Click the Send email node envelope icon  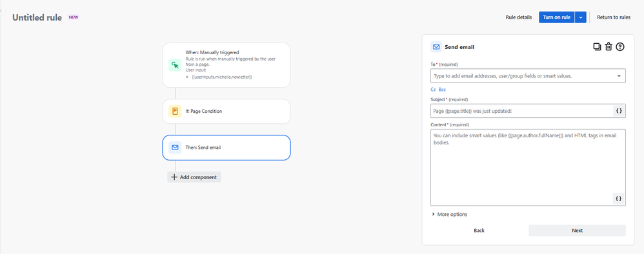click(175, 148)
